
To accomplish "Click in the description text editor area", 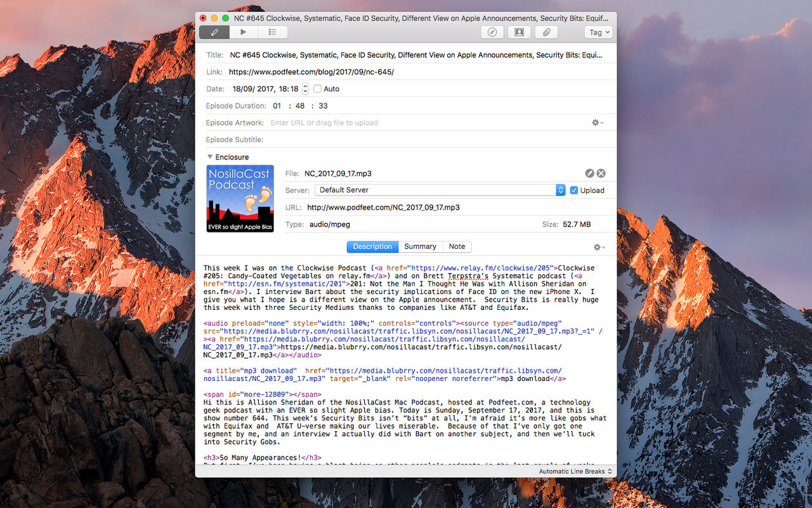I will coord(406,361).
